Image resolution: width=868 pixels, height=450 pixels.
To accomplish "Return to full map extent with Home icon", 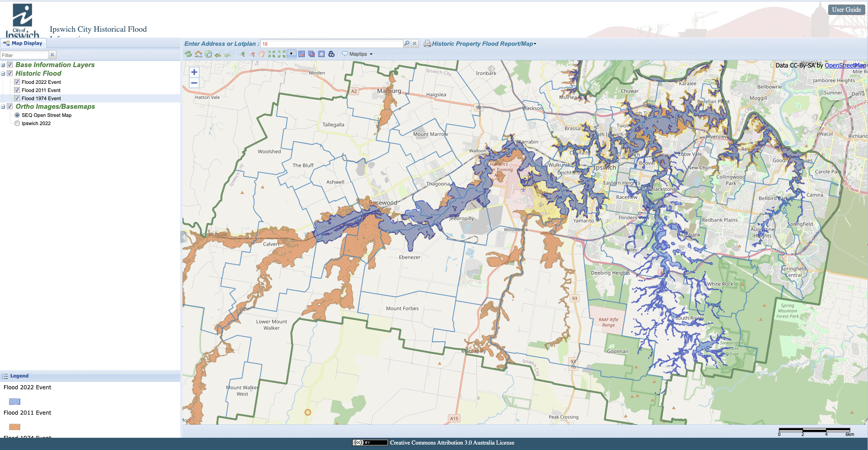I will pyautogui.click(x=198, y=54).
